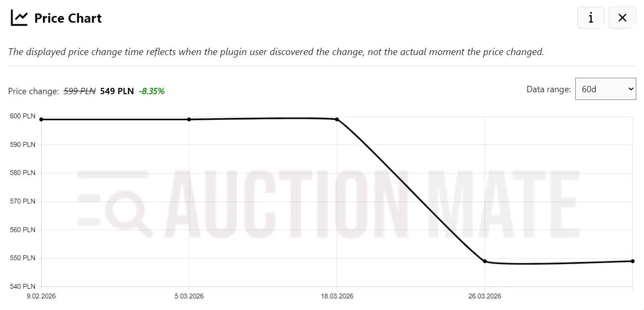Screen dimensions: 644x310
Task: Select the last data point on the chart
Action: click(632, 260)
